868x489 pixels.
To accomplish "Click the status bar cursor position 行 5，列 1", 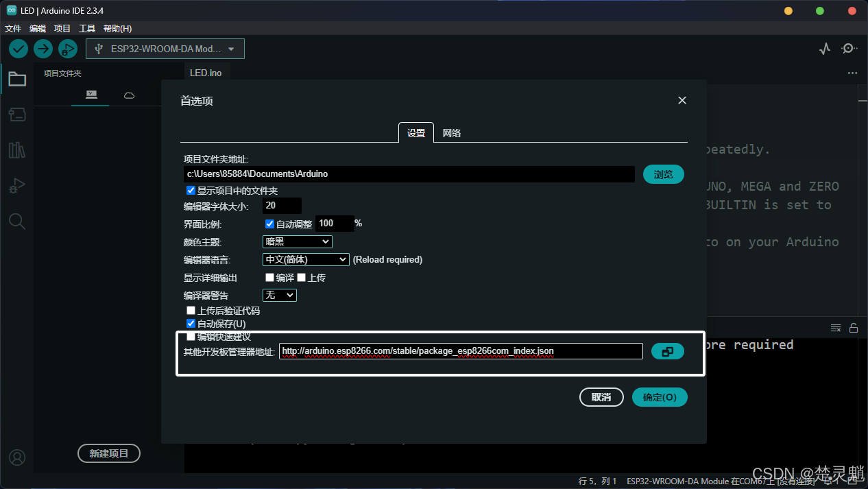I will (x=598, y=481).
